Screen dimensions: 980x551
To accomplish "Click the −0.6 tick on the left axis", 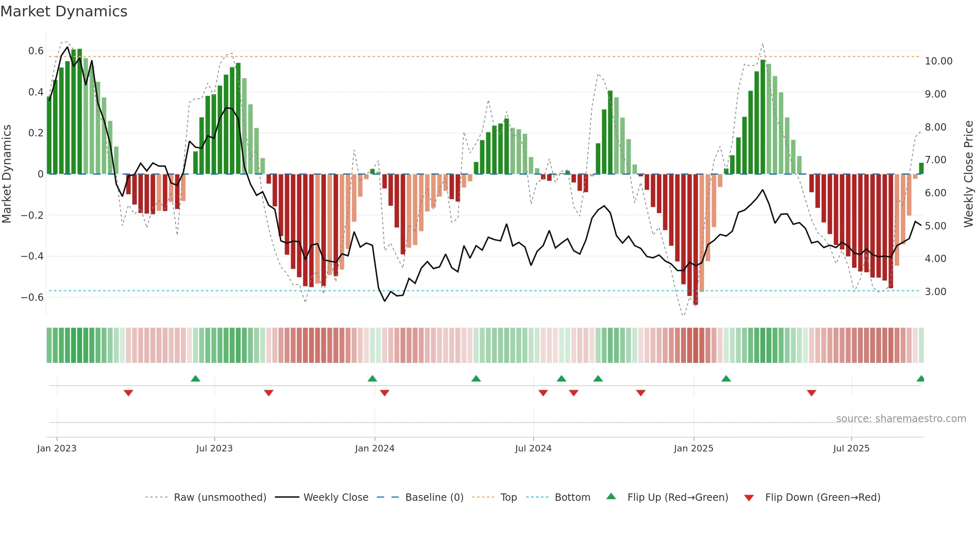I will [32, 297].
